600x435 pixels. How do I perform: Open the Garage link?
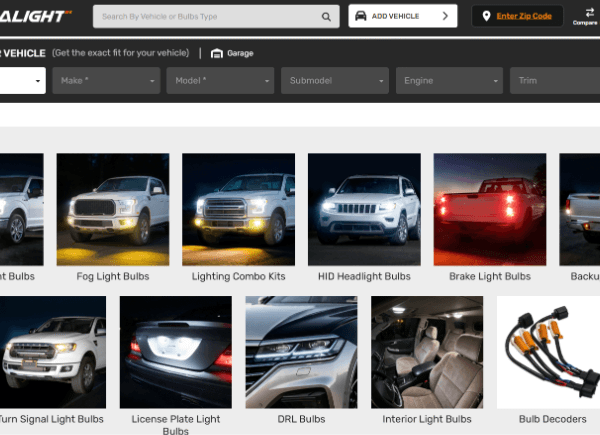(240, 53)
